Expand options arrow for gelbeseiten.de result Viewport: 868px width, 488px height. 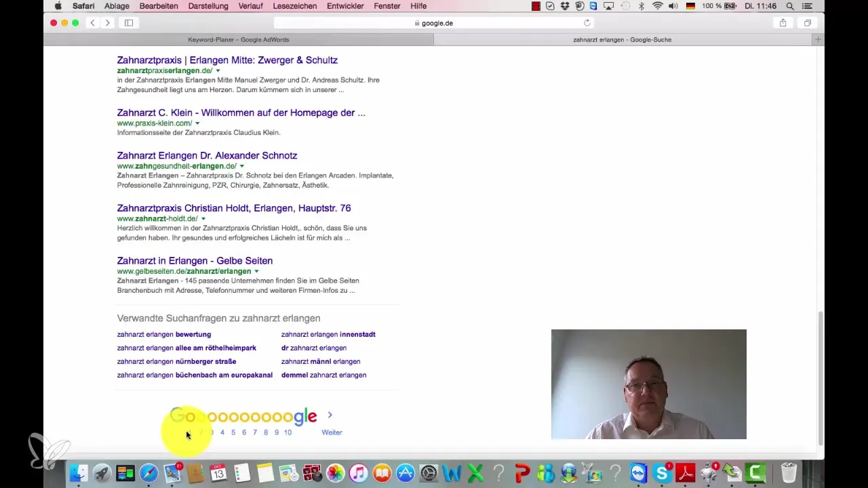pos(256,271)
